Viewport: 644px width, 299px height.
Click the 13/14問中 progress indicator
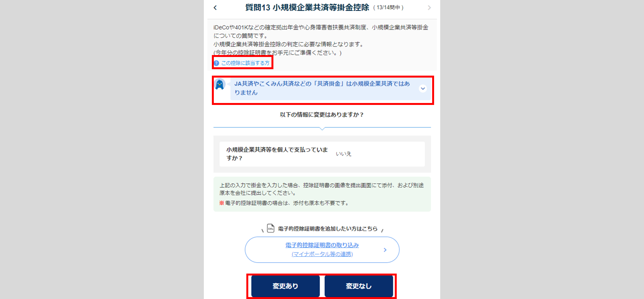388,8
